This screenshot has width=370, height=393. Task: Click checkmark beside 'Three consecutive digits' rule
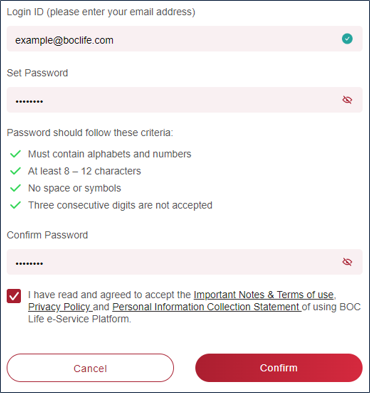(15, 205)
